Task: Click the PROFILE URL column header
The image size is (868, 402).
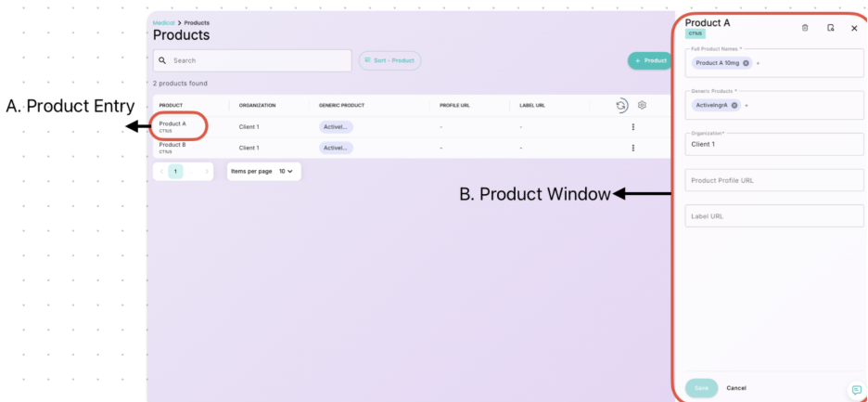Action: tap(454, 105)
